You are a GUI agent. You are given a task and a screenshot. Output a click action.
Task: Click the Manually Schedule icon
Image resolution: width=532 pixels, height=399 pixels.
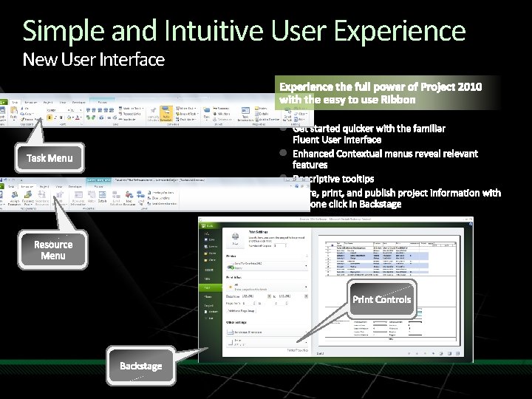154,111
